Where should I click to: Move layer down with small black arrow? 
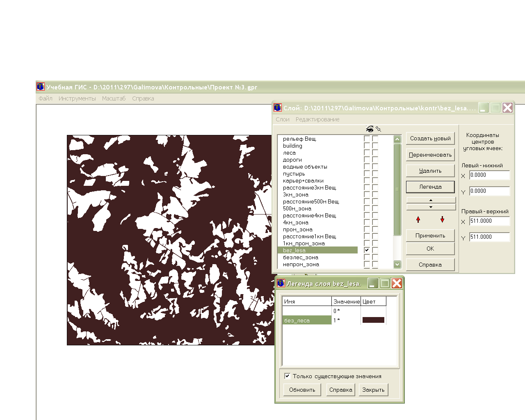click(x=431, y=207)
